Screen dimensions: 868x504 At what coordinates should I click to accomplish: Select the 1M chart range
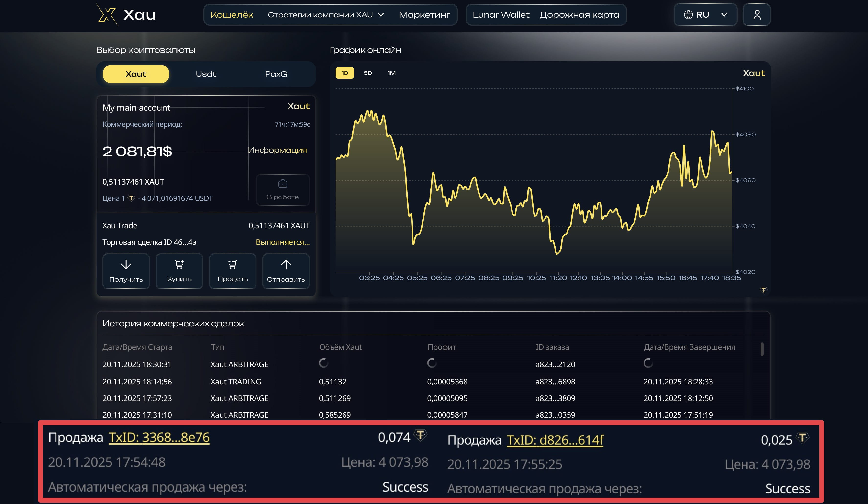391,73
